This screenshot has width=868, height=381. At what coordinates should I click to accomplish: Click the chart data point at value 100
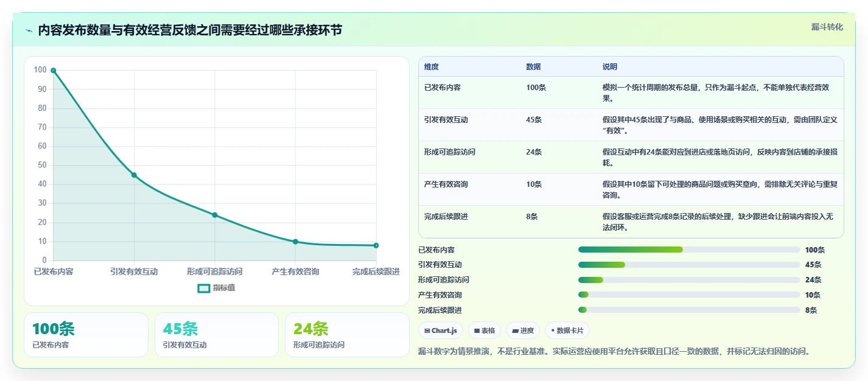[x=54, y=71]
